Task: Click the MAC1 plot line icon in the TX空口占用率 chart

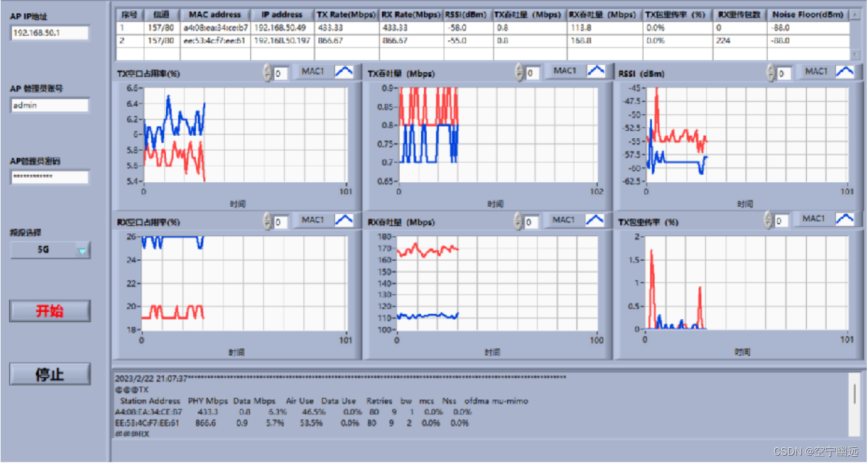Action: tap(344, 72)
